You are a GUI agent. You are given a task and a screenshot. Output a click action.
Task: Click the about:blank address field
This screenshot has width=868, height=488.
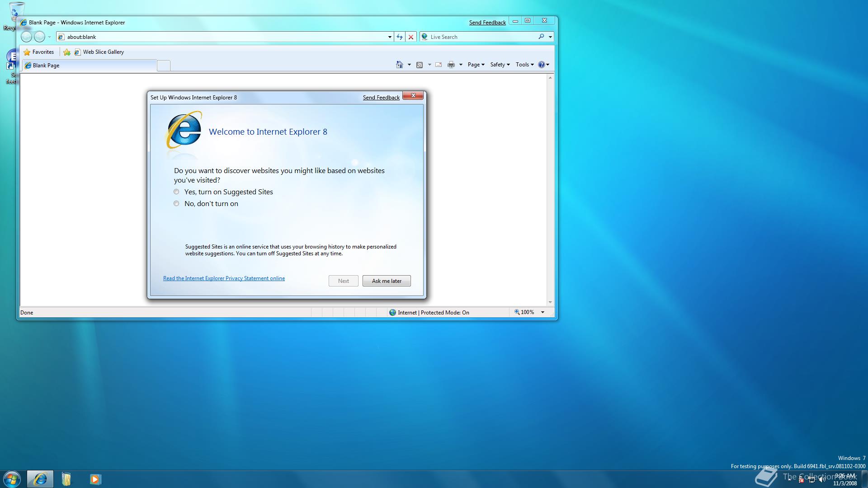point(225,37)
